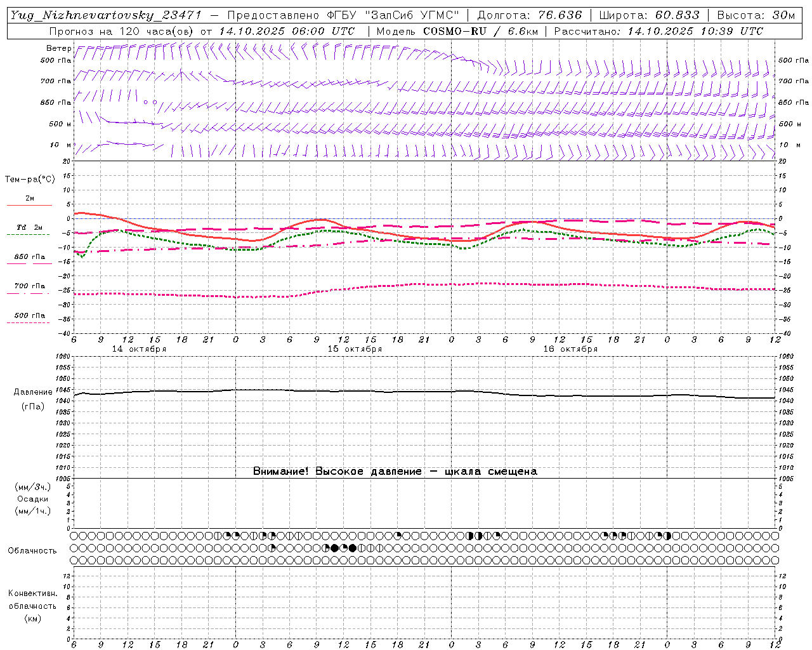Click the Тем-ра(°C) panel label

click(30, 180)
